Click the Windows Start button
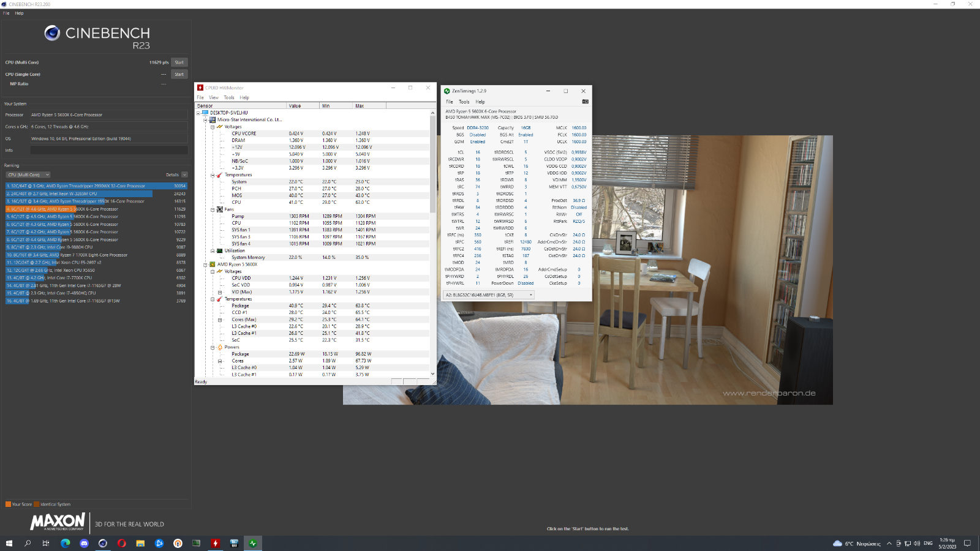Viewport: 980px width, 551px height. (x=9, y=543)
